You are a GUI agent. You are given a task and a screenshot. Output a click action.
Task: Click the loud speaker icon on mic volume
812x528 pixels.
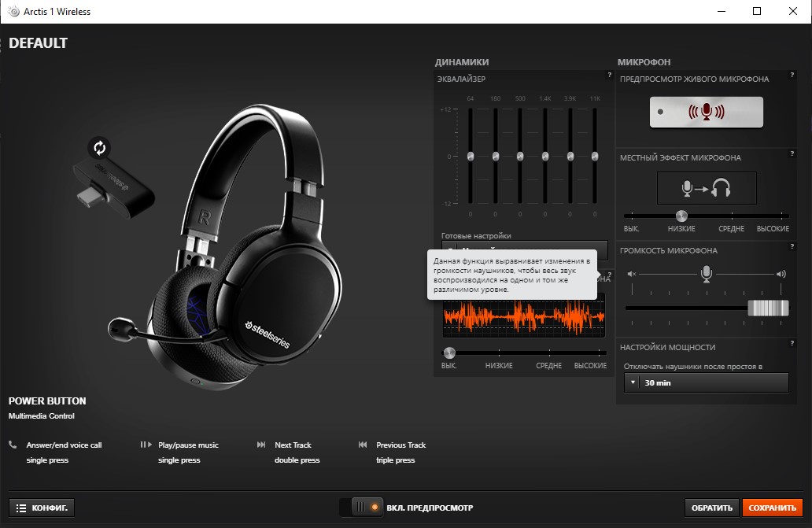(781, 274)
